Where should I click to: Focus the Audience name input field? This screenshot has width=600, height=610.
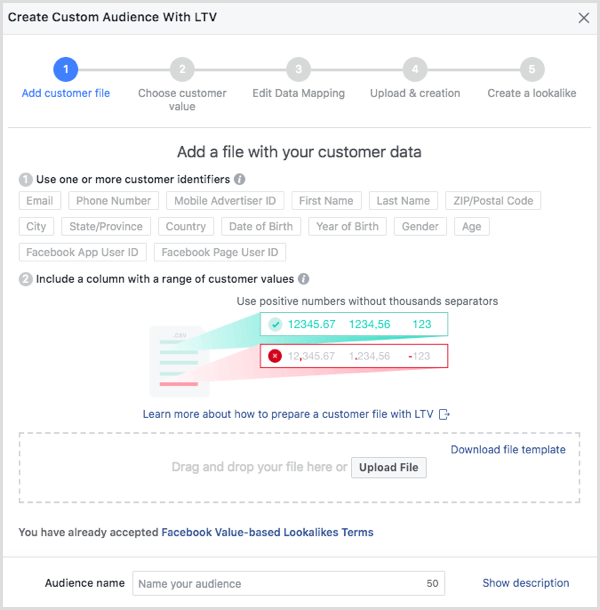click(x=288, y=584)
